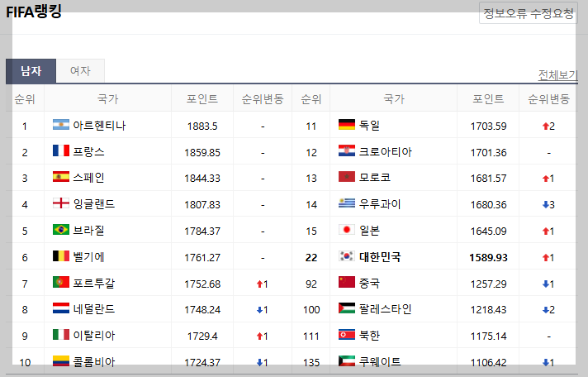Click the Italy flag icon
The height and width of the screenshot is (377, 588).
tap(61, 335)
